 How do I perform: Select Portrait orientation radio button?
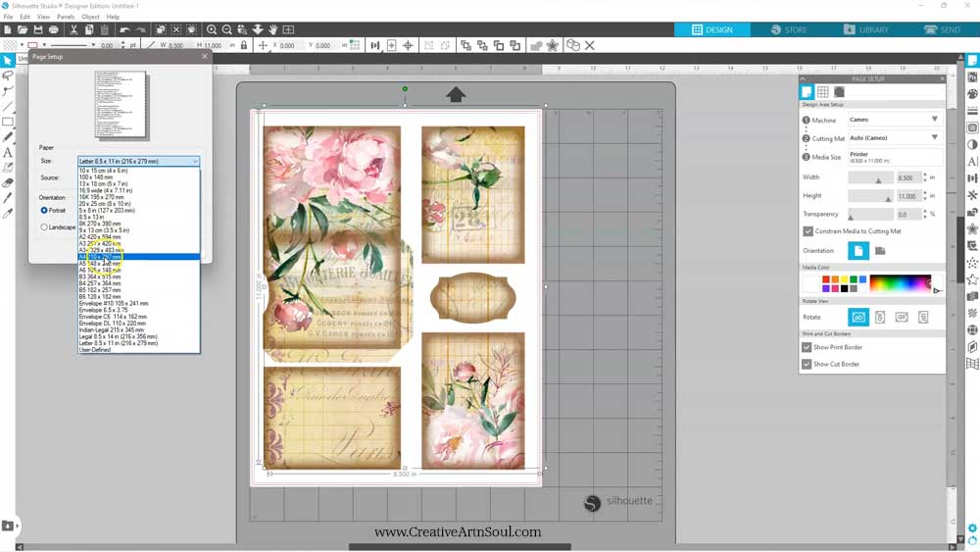click(44, 211)
